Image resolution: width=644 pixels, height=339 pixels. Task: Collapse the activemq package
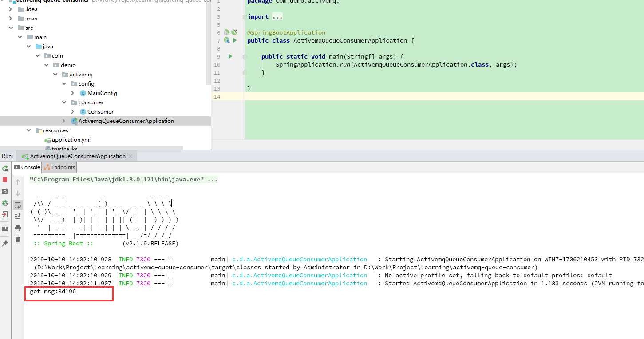click(55, 75)
